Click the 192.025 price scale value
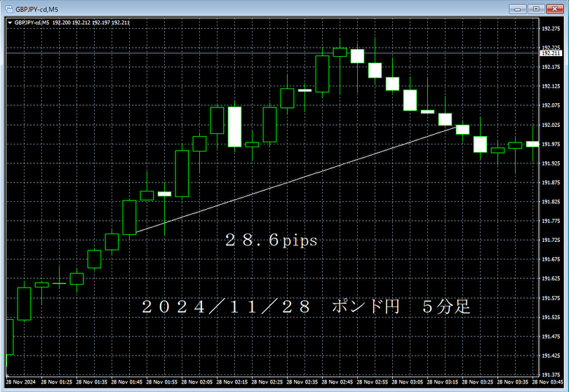 click(551, 125)
